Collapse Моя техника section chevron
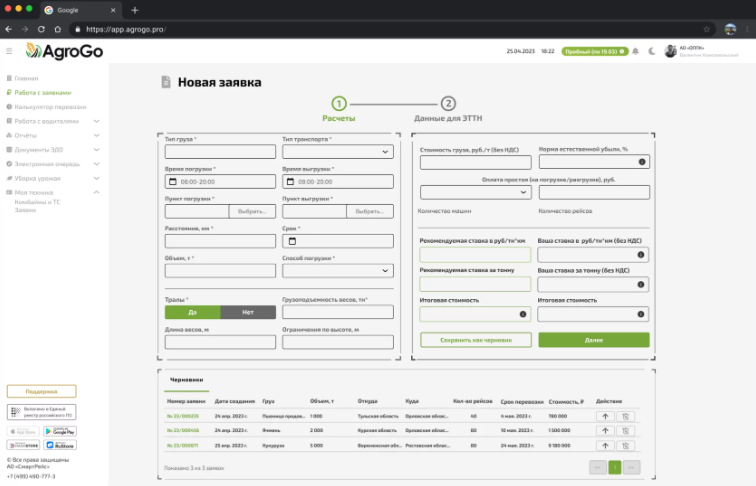The height and width of the screenshot is (486, 756). [96, 192]
